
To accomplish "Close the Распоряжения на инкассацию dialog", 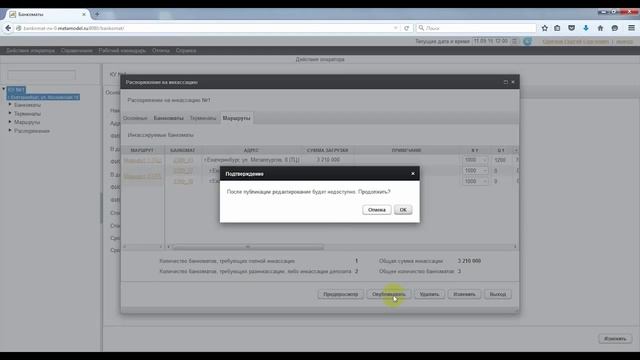I will pos(513,82).
